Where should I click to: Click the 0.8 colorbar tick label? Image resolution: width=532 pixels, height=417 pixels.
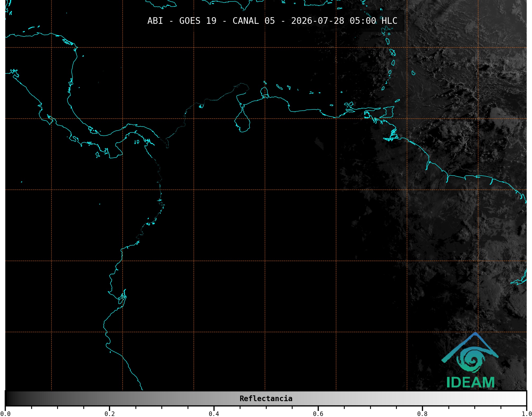click(422, 414)
